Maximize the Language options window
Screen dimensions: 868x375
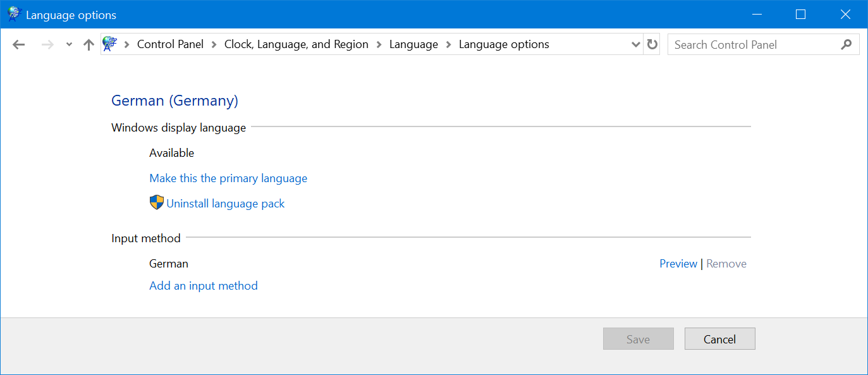(x=800, y=15)
